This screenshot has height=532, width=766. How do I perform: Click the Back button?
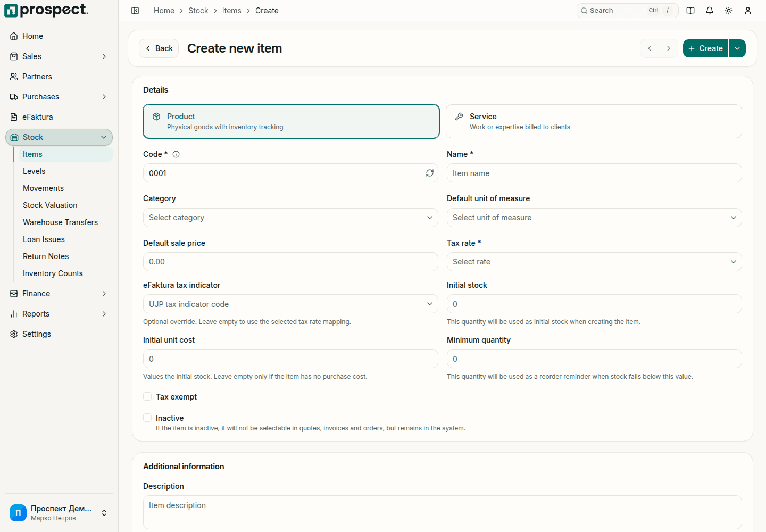pyautogui.click(x=159, y=48)
